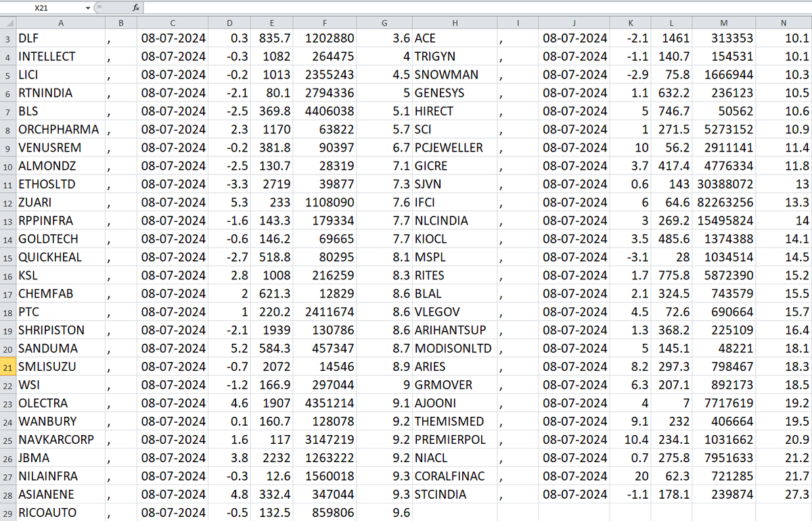Select row 3 header
Screen dimensions: 812x521
7,38
